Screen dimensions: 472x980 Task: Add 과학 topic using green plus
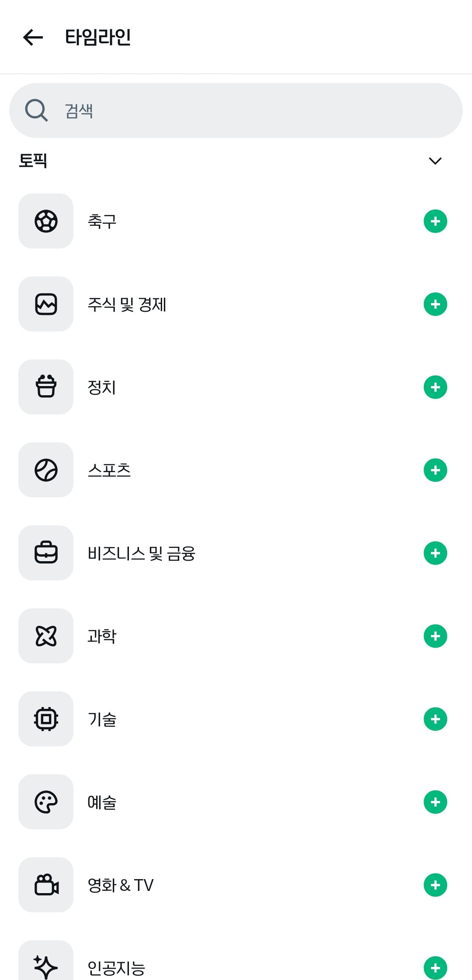pyautogui.click(x=435, y=636)
